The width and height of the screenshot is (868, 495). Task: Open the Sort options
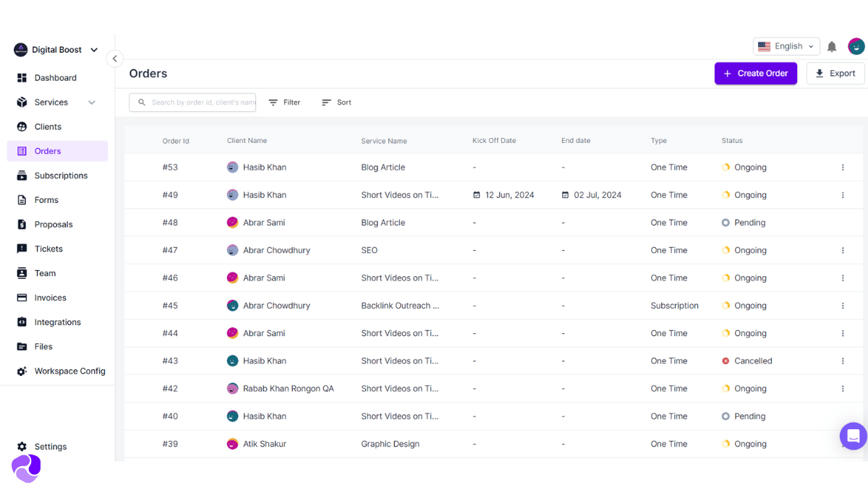click(x=336, y=102)
